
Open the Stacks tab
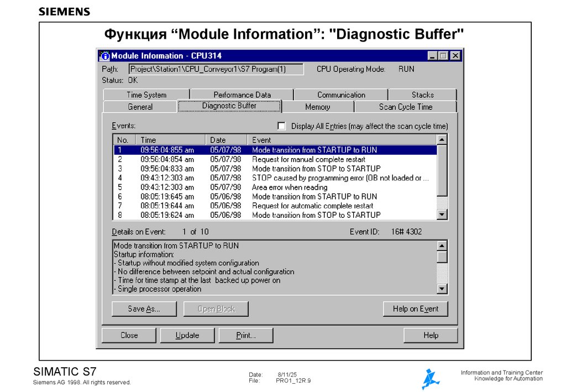click(x=422, y=95)
